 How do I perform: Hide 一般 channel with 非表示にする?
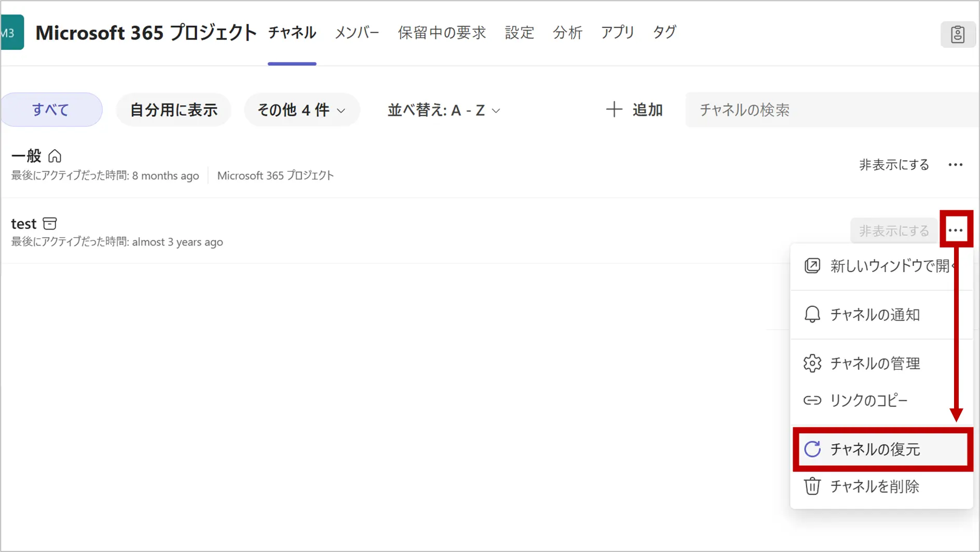(x=894, y=165)
